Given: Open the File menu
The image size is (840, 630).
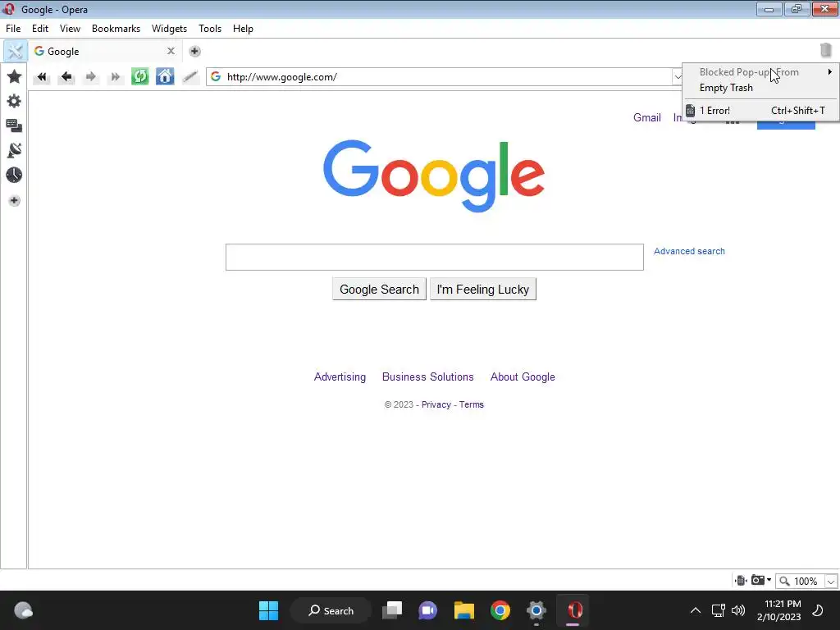Looking at the screenshot, I should [13, 29].
